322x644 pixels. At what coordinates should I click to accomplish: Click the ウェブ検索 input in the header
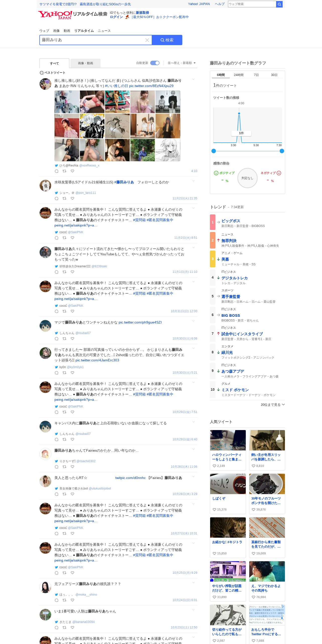[252, 4]
